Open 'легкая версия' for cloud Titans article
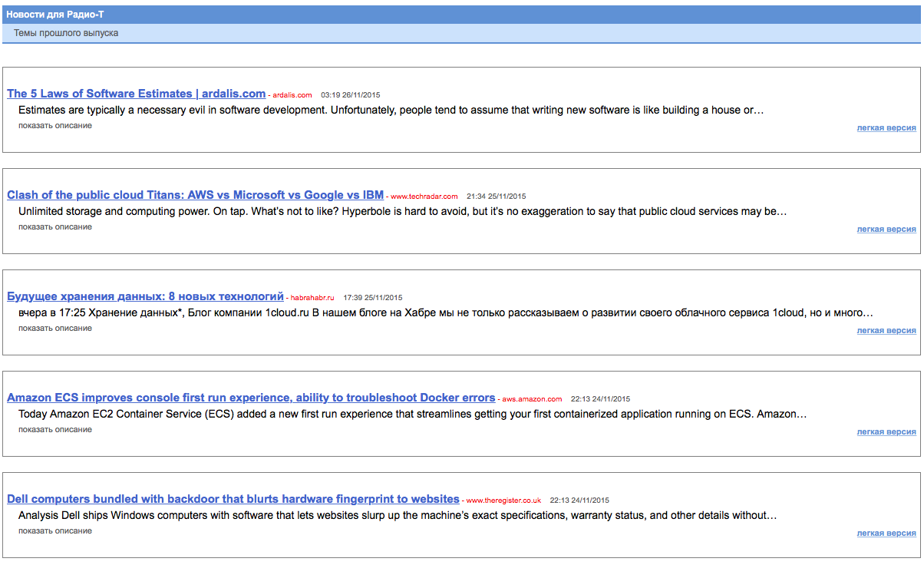The width and height of the screenshot is (924, 565). click(886, 230)
